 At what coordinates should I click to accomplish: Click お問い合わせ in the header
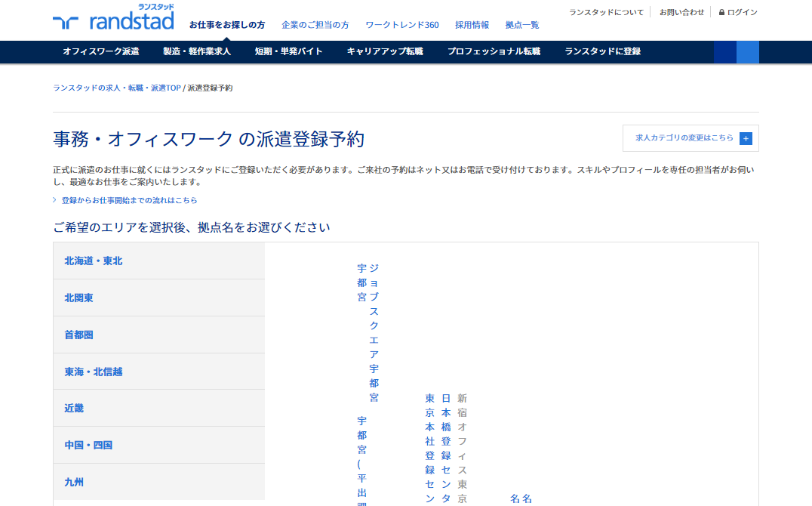(x=681, y=12)
